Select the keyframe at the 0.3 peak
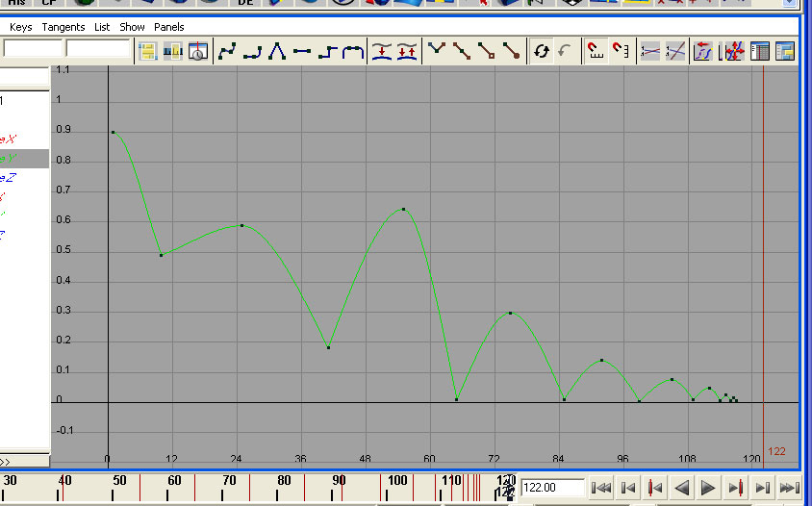This screenshot has height=506, width=812. click(511, 313)
